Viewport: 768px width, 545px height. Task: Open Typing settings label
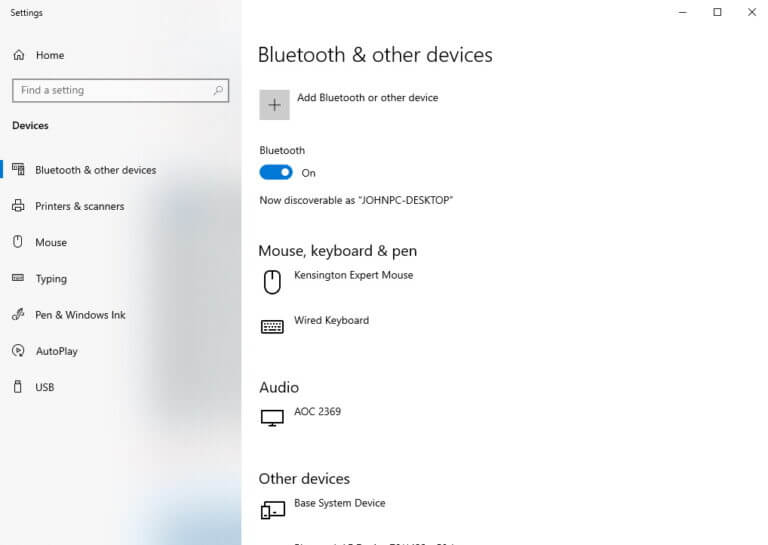pos(51,279)
